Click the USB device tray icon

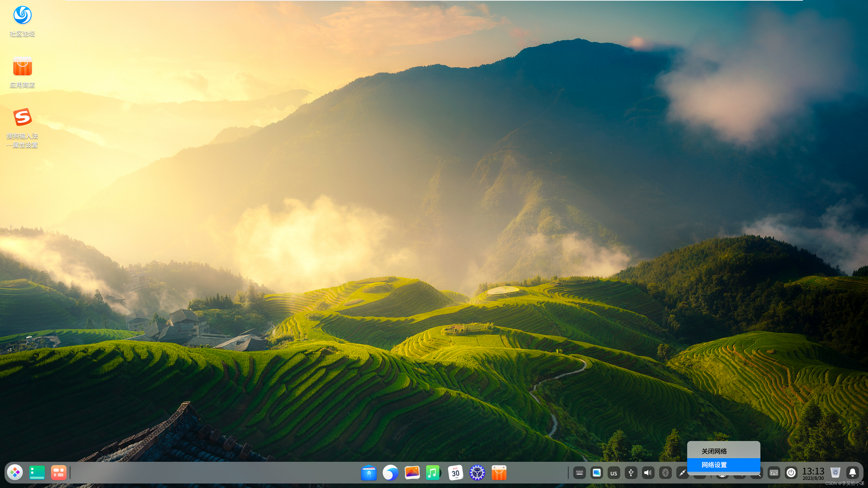(631, 473)
